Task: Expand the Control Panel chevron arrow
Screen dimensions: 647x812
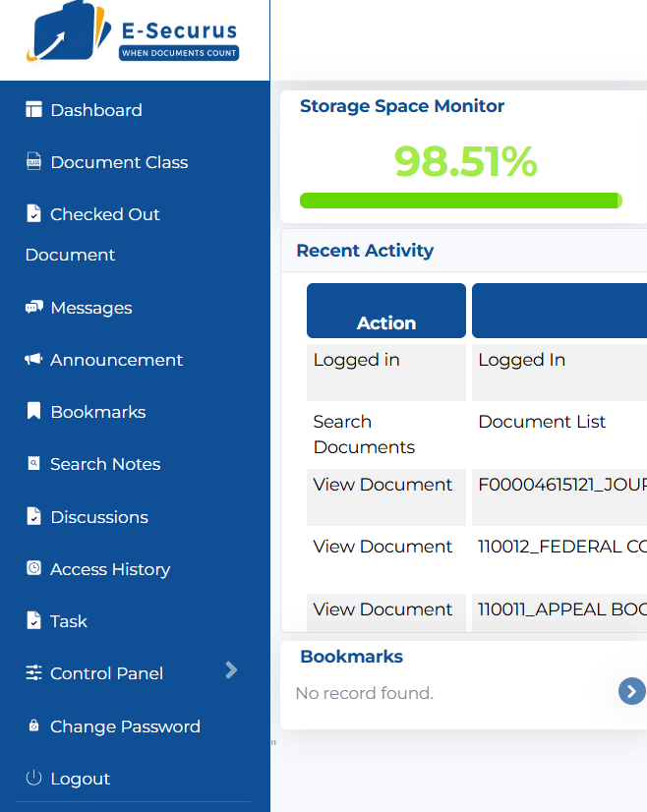Action: tap(231, 670)
